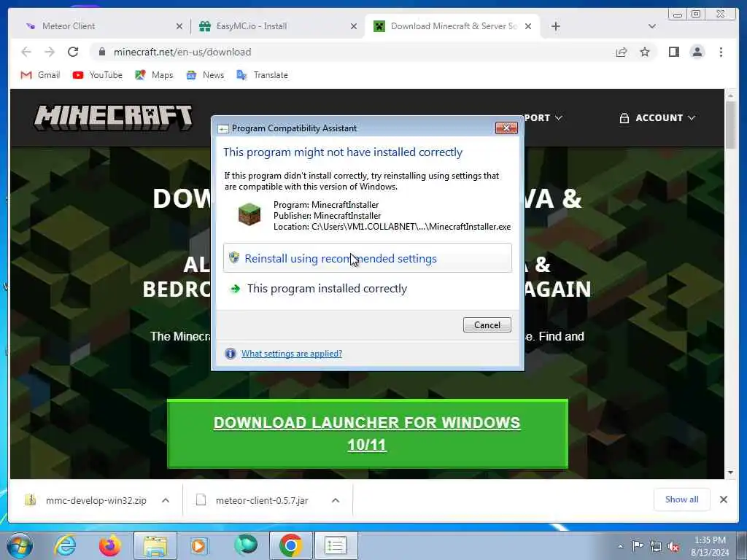Launch Firefox from taskbar

coord(110,545)
